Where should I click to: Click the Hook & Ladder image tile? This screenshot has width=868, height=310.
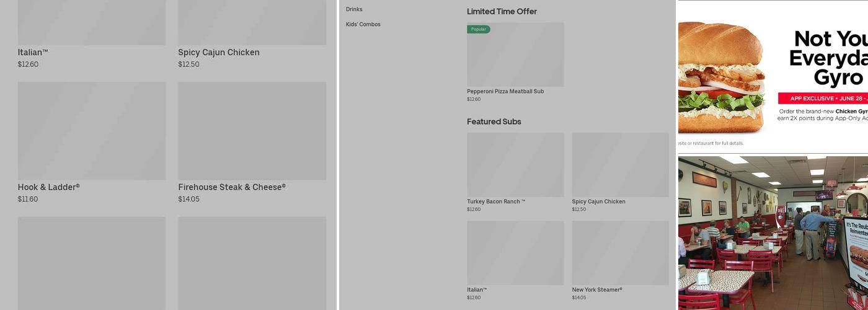[92, 131]
